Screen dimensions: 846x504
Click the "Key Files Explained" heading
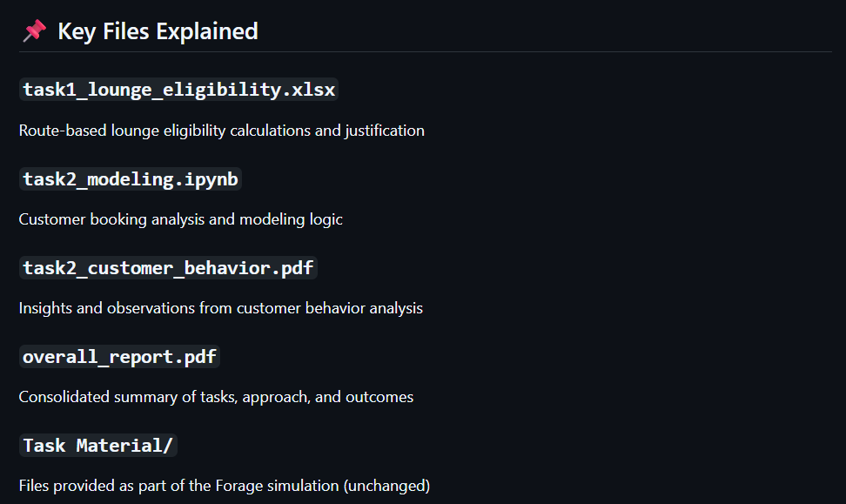[x=158, y=31]
